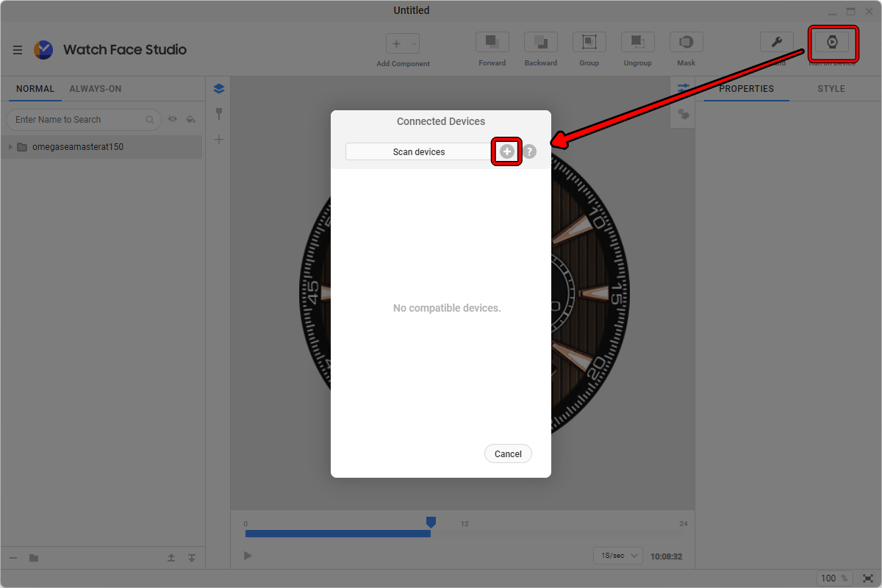Open the hamburger main menu
This screenshot has width=882, height=588.
tap(18, 50)
